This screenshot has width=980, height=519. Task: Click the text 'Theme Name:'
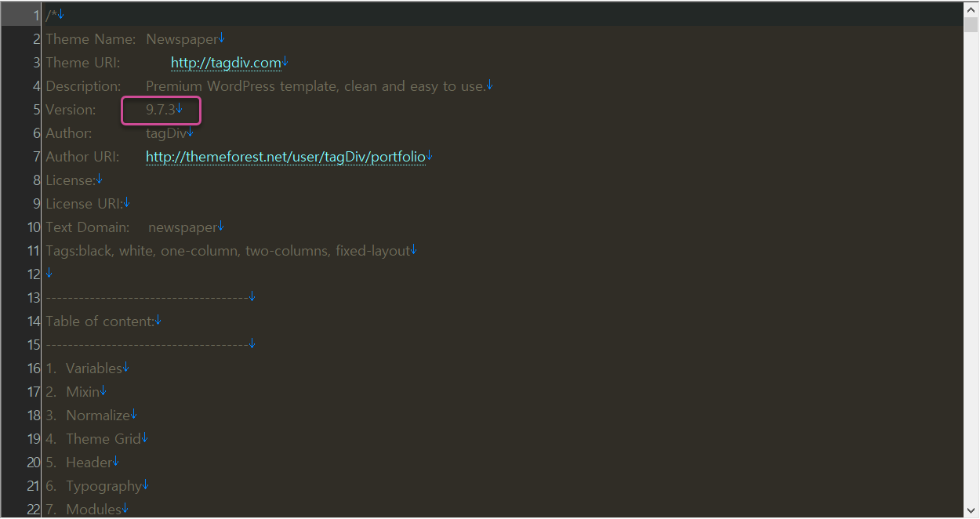(91, 39)
